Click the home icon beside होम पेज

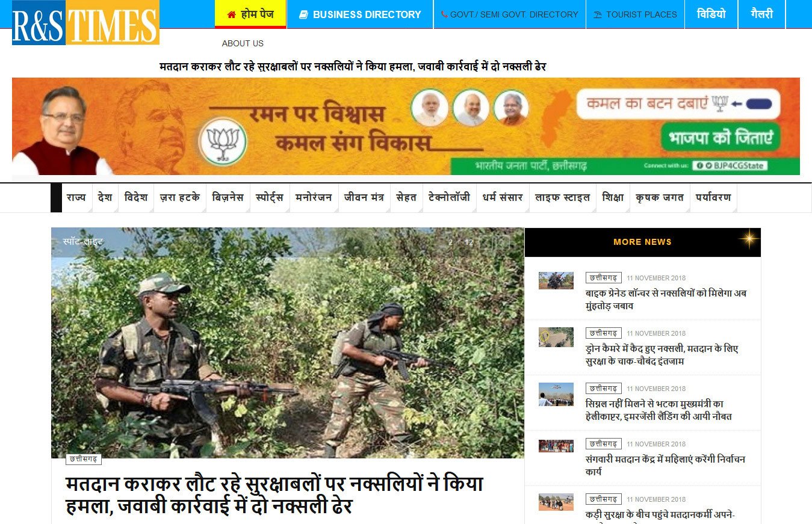pyautogui.click(x=231, y=14)
